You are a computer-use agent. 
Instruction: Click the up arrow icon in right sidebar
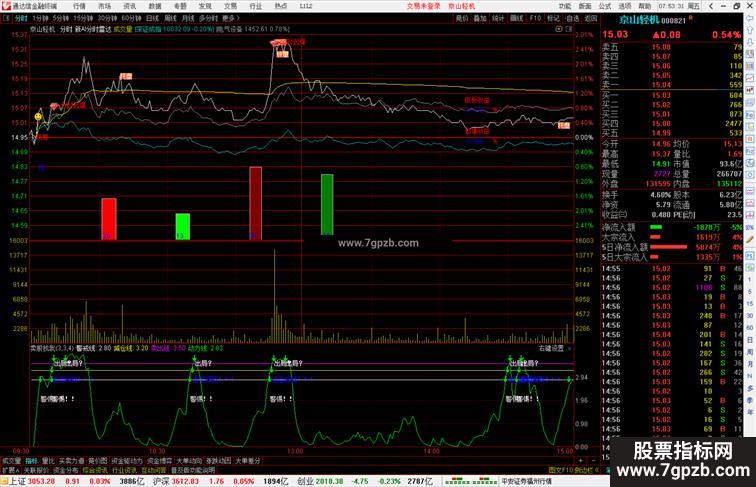[750, 30]
